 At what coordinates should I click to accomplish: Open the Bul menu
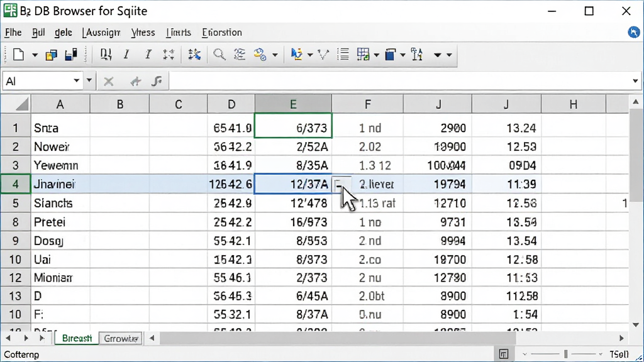[x=38, y=33]
